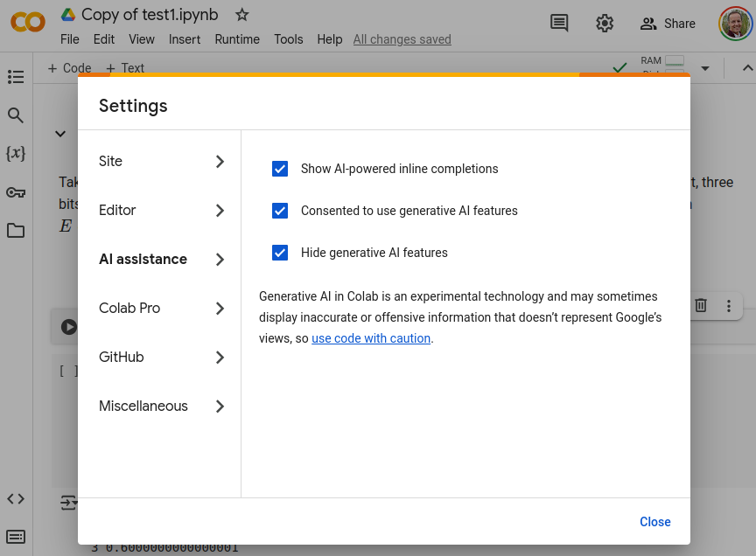756x556 pixels.
Task: Toggle Consented to use generative AI features
Action: [280, 211]
